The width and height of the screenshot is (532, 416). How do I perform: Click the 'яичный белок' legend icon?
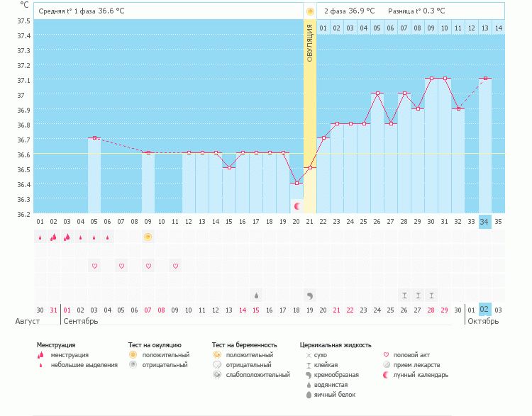click(x=309, y=395)
